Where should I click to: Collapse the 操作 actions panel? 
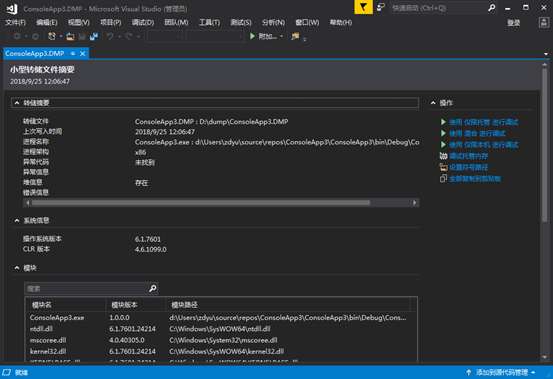coord(433,103)
